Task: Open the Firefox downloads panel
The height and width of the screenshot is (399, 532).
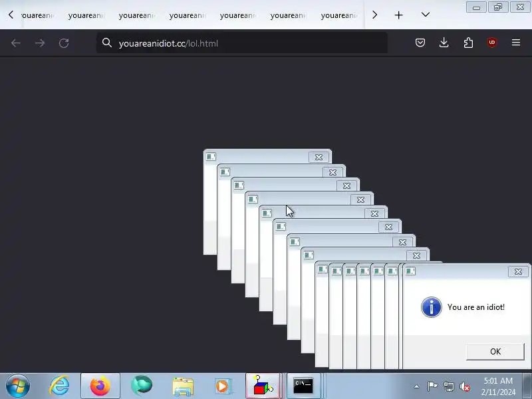Action: pos(444,43)
